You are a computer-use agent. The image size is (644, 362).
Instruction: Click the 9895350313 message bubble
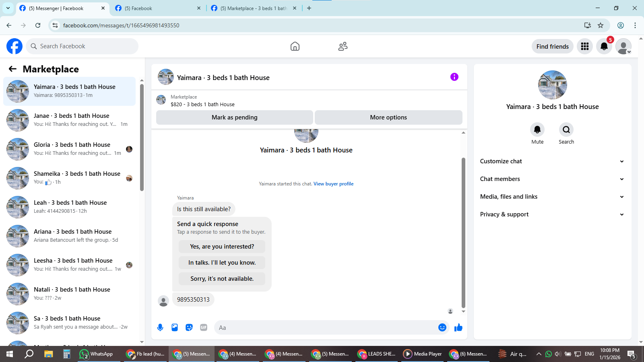point(193,300)
